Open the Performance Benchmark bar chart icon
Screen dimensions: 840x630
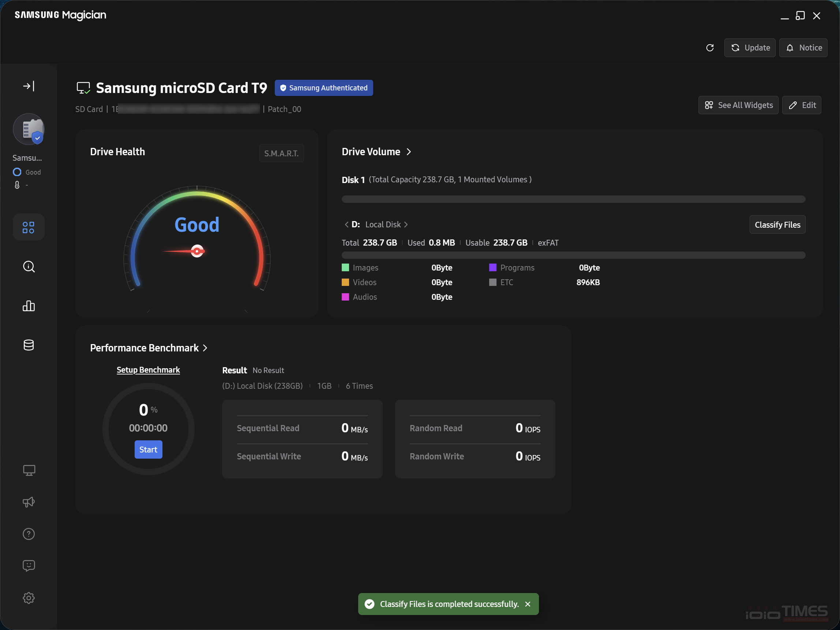(29, 306)
